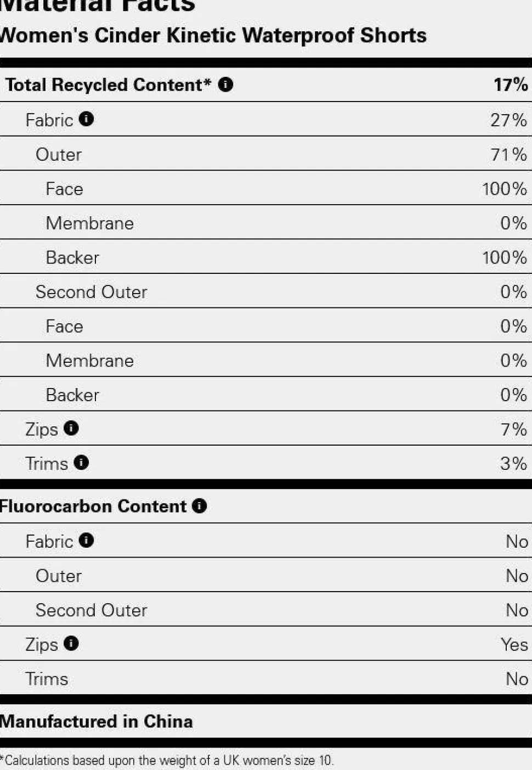
Task: Click info icon beside recycled Zips row
Action: tap(71, 428)
